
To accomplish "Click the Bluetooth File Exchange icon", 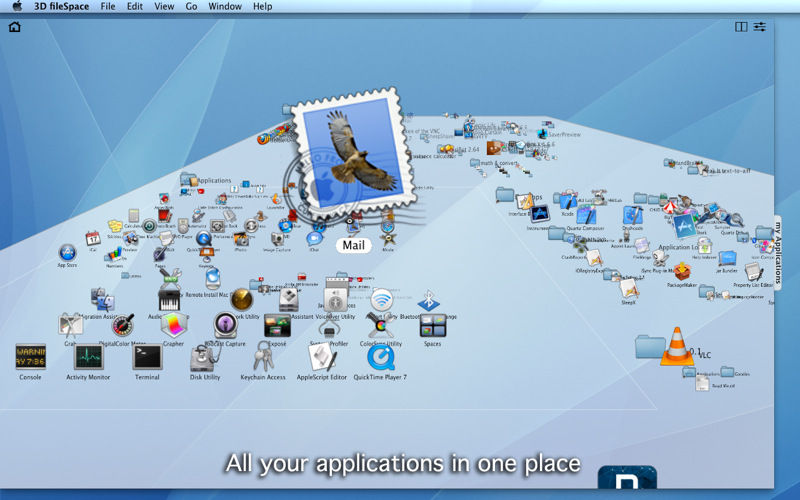I will (429, 301).
